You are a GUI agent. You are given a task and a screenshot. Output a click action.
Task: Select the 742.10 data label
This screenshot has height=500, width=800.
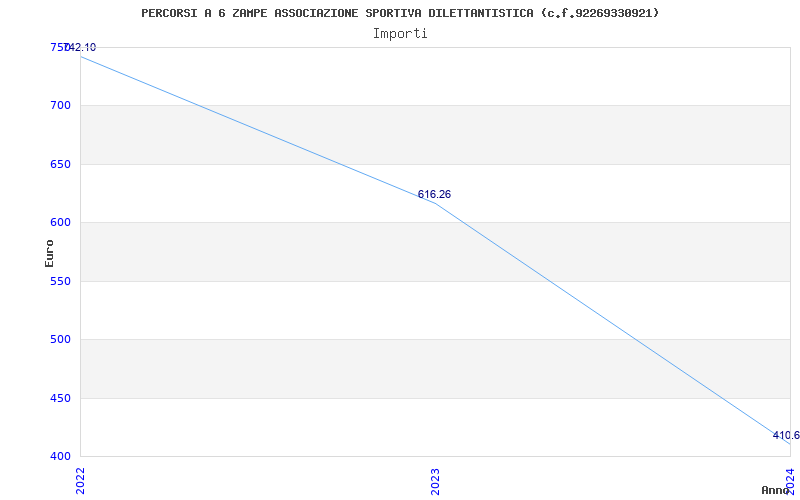click(81, 47)
